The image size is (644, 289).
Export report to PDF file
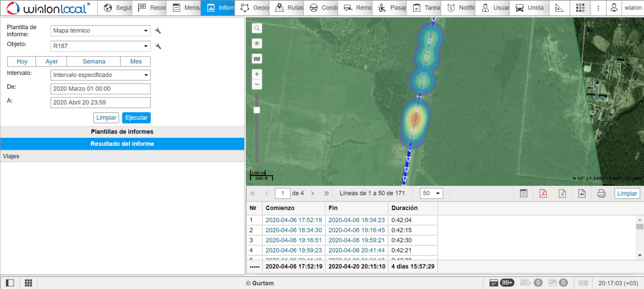click(x=543, y=193)
